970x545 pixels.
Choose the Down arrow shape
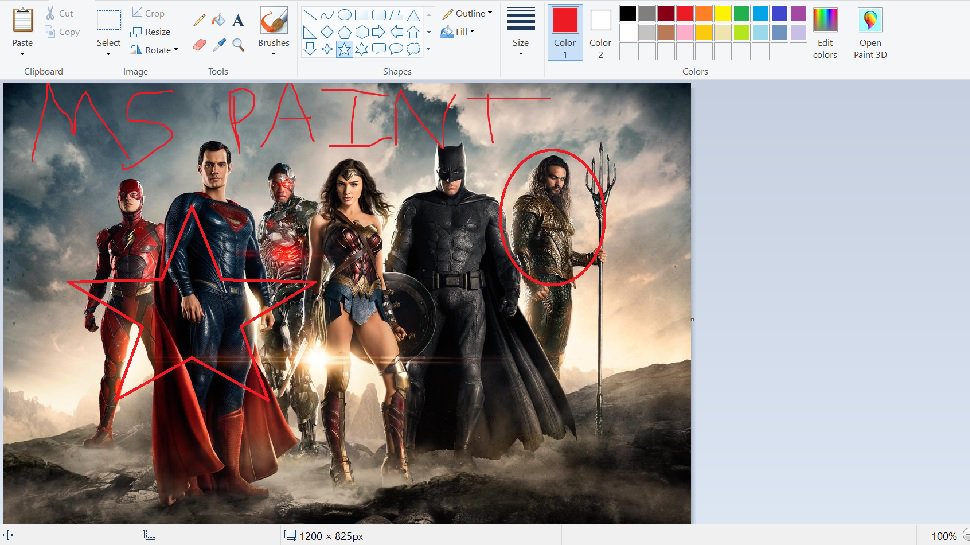pyautogui.click(x=310, y=48)
